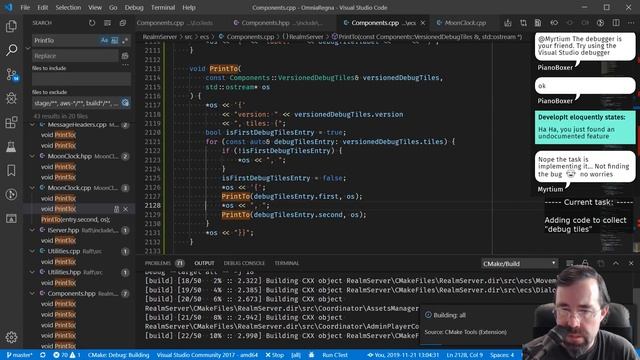Open the Bookmarks view in activity bar
Image resolution: width=640 pixels, height=360 pixels.
point(11,170)
